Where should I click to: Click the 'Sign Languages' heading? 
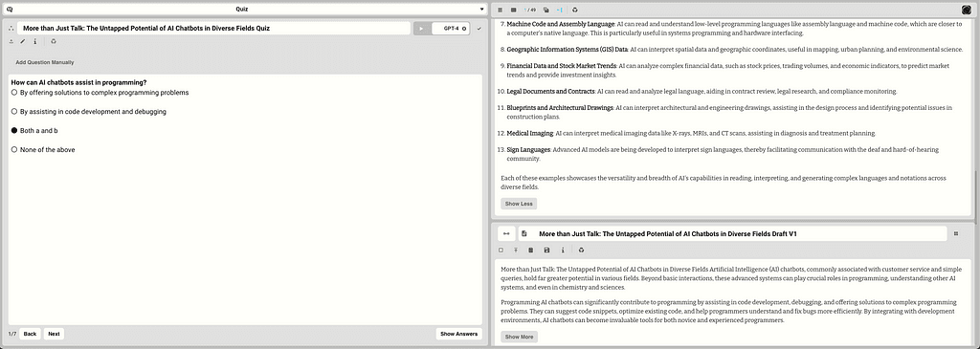528,150
